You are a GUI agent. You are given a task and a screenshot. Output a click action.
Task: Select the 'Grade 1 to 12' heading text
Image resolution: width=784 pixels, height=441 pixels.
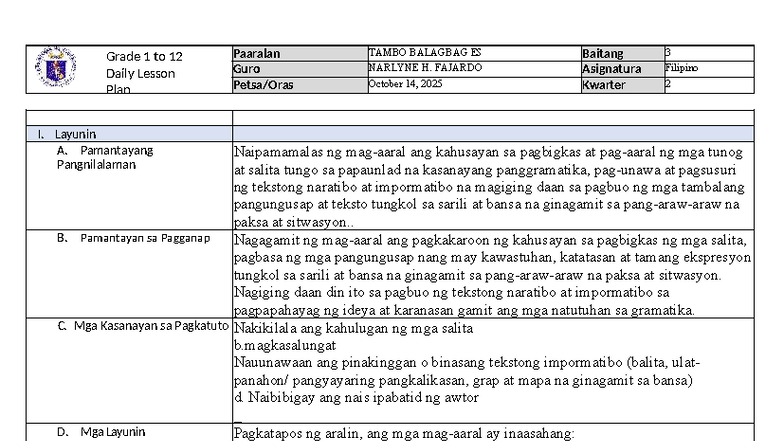click(x=144, y=56)
